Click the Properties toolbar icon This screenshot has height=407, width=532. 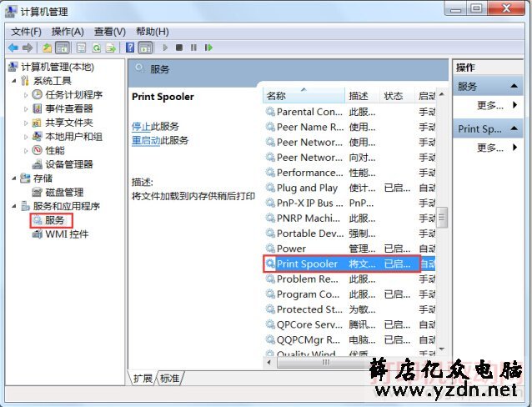coord(81,48)
